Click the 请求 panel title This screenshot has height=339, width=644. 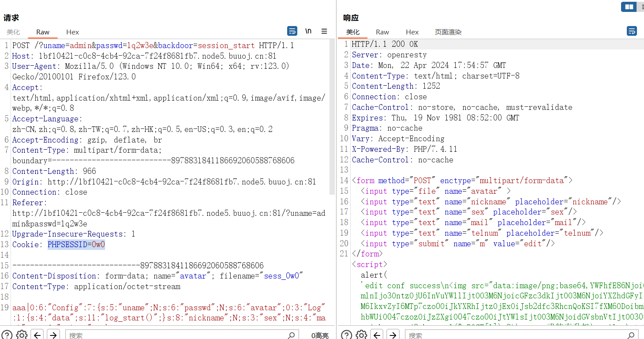(x=11, y=18)
